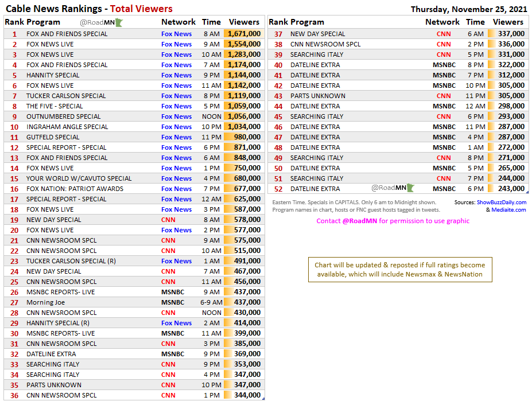The width and height of the screenshot is (532, 405).
Task: Click bar icon next to Morning Joe viewers
Action: [228, 302]
